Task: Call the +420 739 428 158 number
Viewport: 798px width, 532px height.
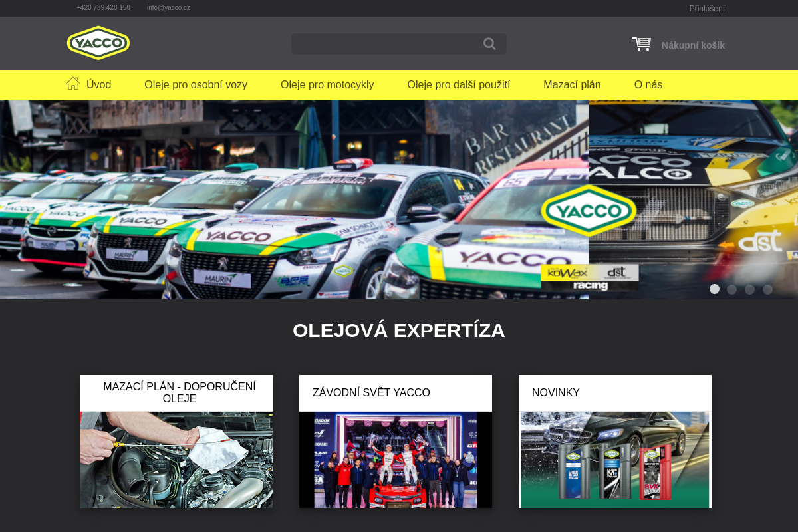Action: coord(103,8)
